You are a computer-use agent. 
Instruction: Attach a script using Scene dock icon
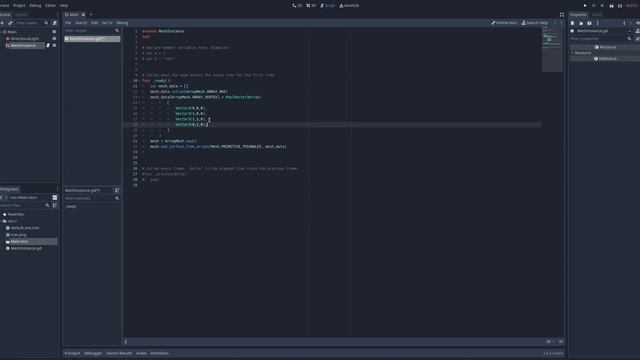tap(55, 23)
